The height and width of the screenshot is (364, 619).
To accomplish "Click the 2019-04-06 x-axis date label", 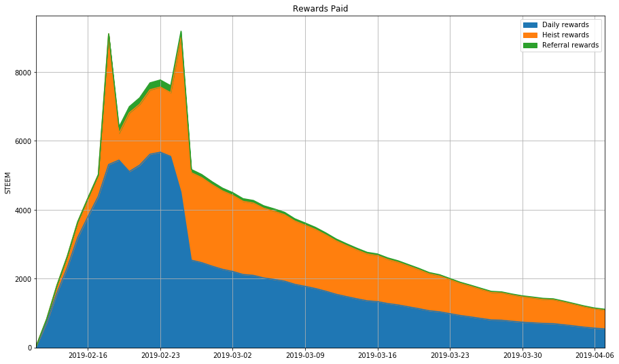I will [595, 355].
